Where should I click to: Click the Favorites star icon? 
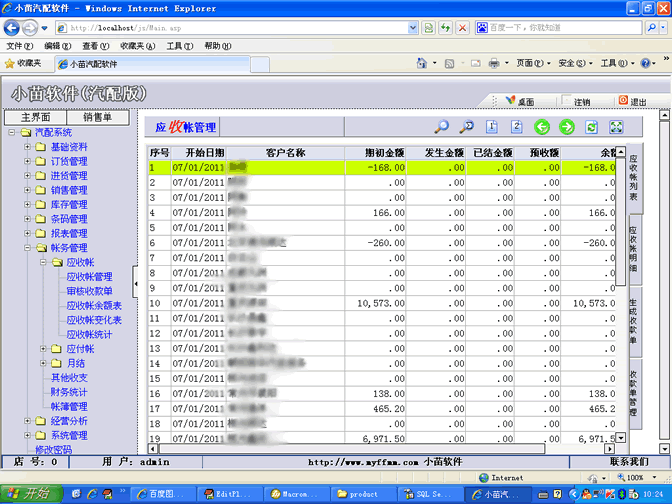pos(9,64)
